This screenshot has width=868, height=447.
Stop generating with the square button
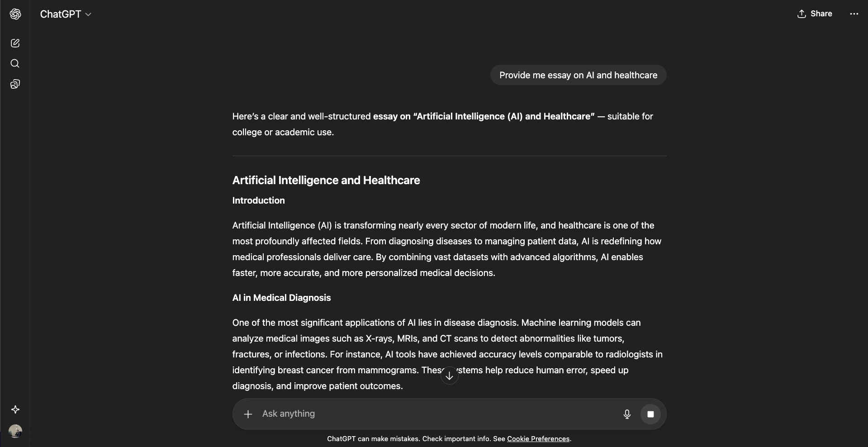pyautogui.click(x=650, y=414)
